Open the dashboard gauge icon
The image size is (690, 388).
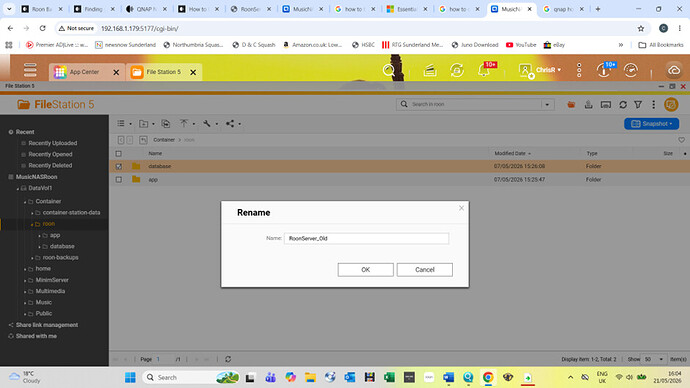point(631,70)
